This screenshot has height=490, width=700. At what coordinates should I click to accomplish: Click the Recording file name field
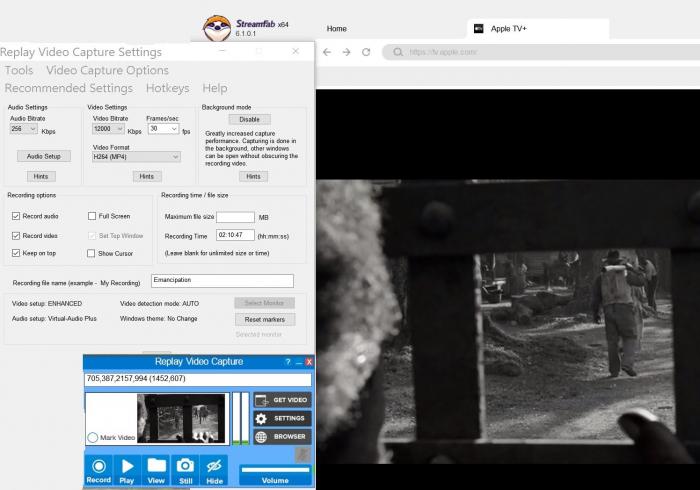[x=222, y=281]
